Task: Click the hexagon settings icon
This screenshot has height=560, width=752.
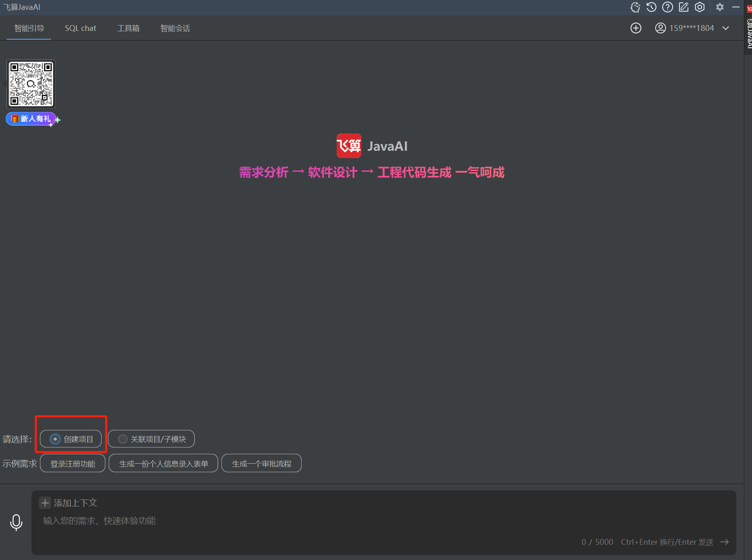Action: 700,7
